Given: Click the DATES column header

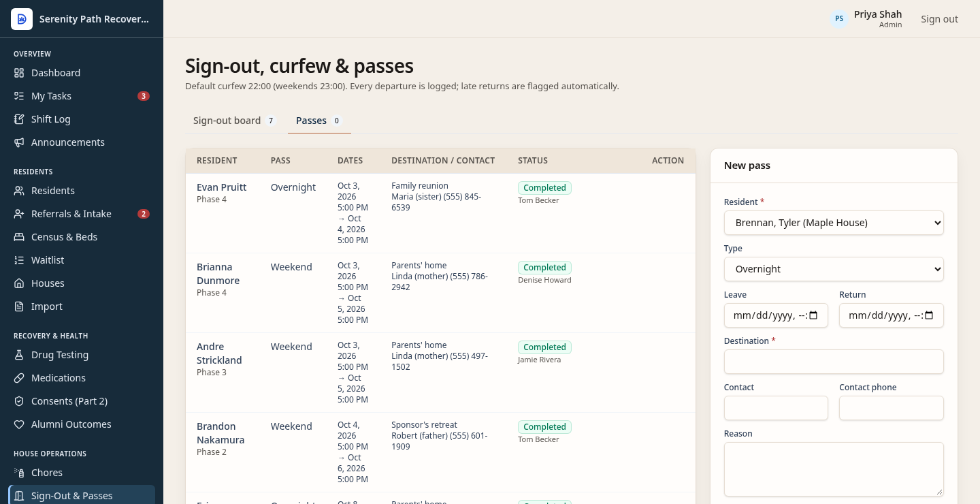Looking at the screenshot, I should coord(350,161).
